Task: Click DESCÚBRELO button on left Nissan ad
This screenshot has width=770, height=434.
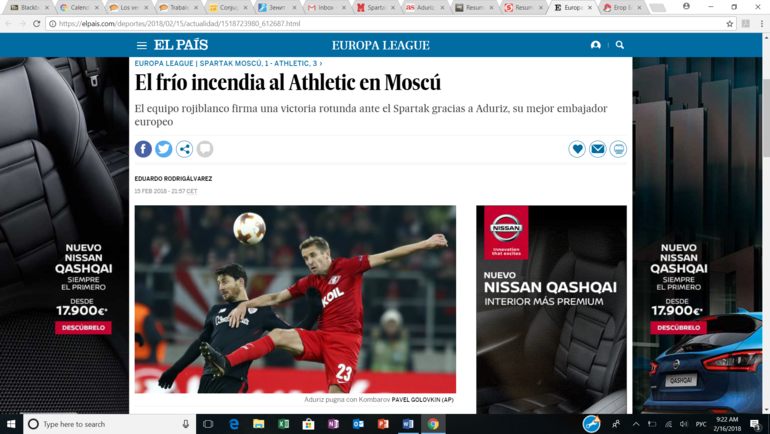Action: click(83, 327)
